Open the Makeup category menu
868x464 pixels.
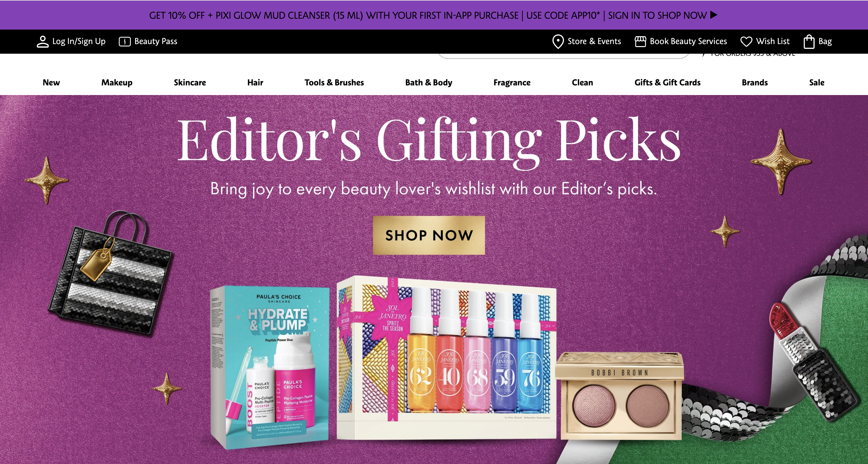[117, 83]
